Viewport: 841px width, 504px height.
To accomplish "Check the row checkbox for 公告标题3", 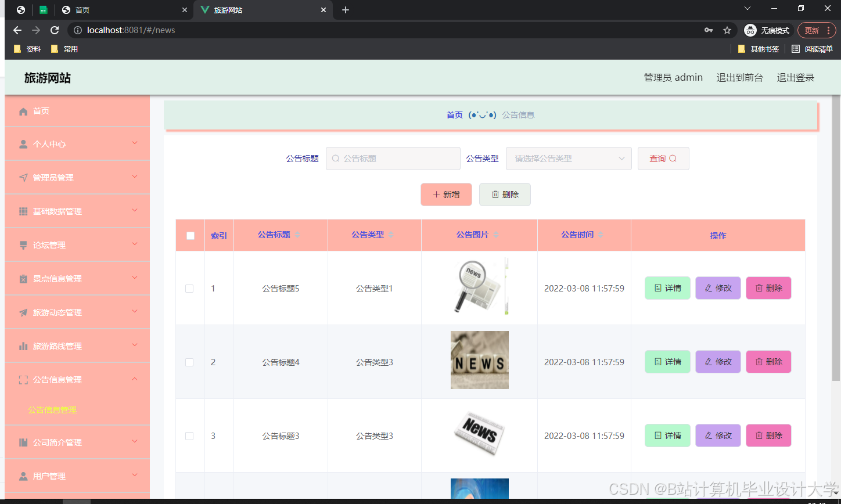I will pyautogui.click(x=189, y=436).
